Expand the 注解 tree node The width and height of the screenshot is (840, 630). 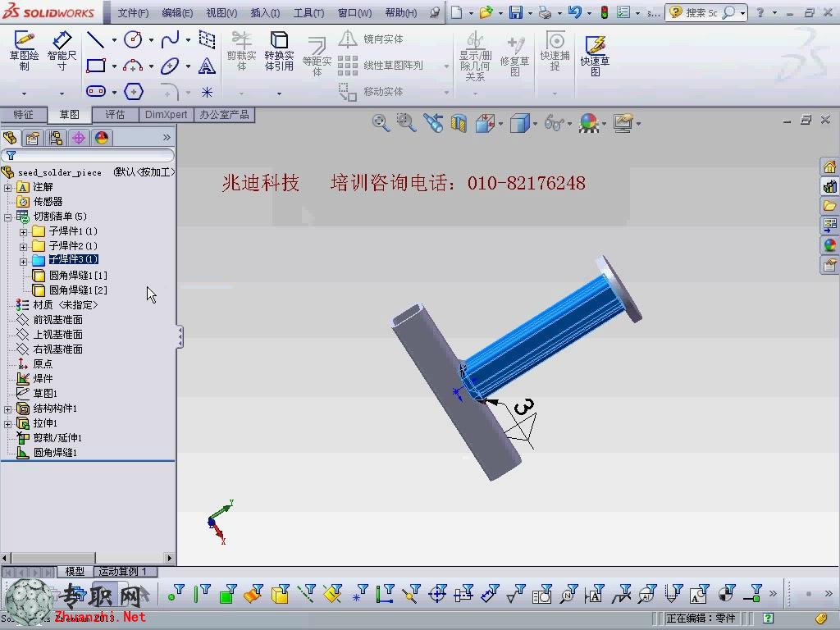tap(7, 188)
